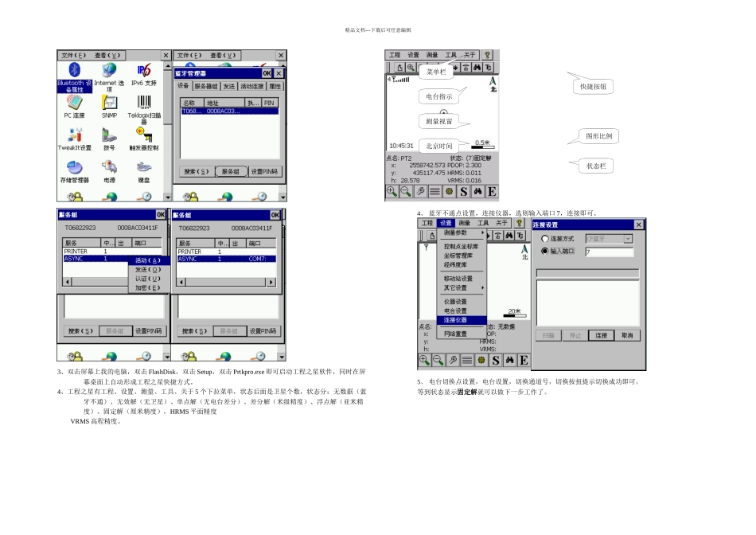756x535 pixels.
Task: Switch to the 发送 tab in 蓝牙管理器
Action: pos(229,86)
